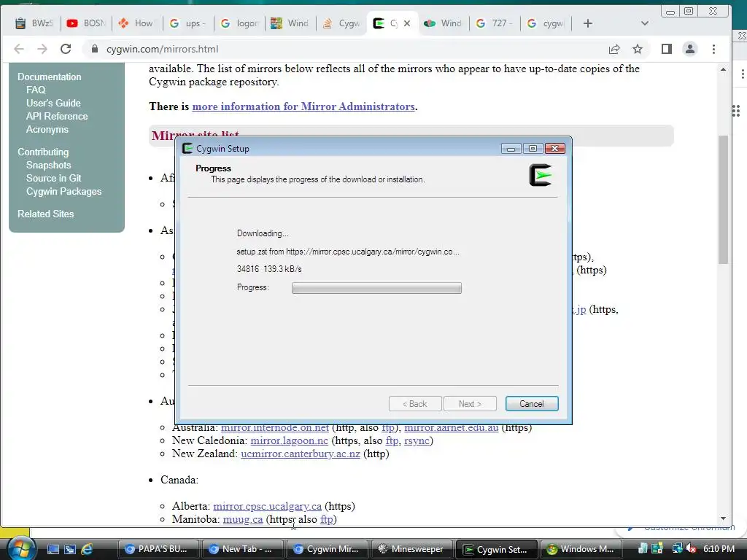Click the vertical page scrollbar thumb

click(723, 200)
